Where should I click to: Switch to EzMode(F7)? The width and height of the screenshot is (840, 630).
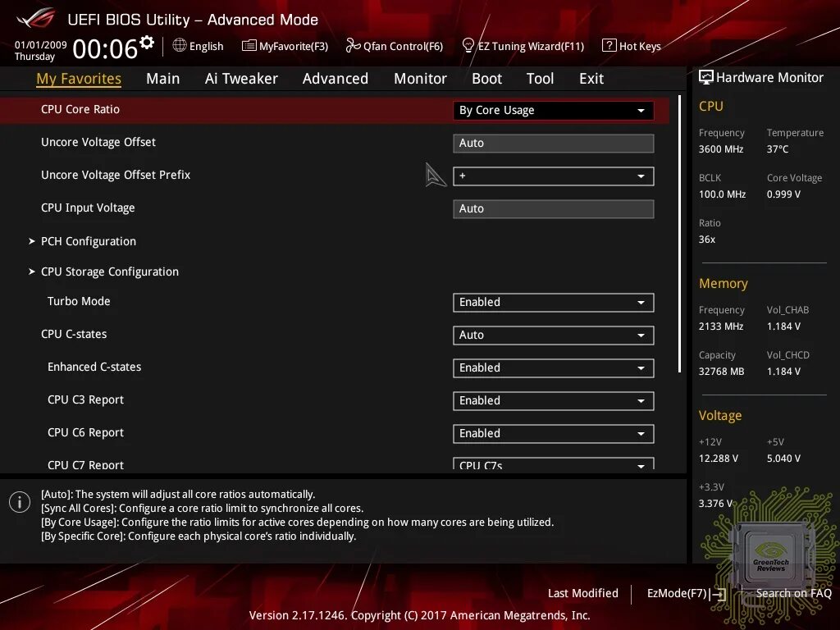point(687,594)
